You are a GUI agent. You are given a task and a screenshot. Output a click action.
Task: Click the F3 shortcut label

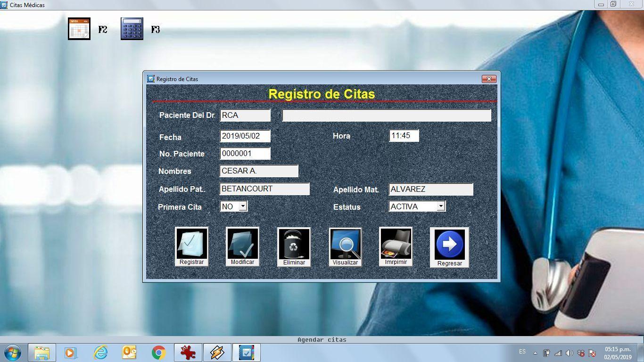pyautogui.click(x=156, y=30)
